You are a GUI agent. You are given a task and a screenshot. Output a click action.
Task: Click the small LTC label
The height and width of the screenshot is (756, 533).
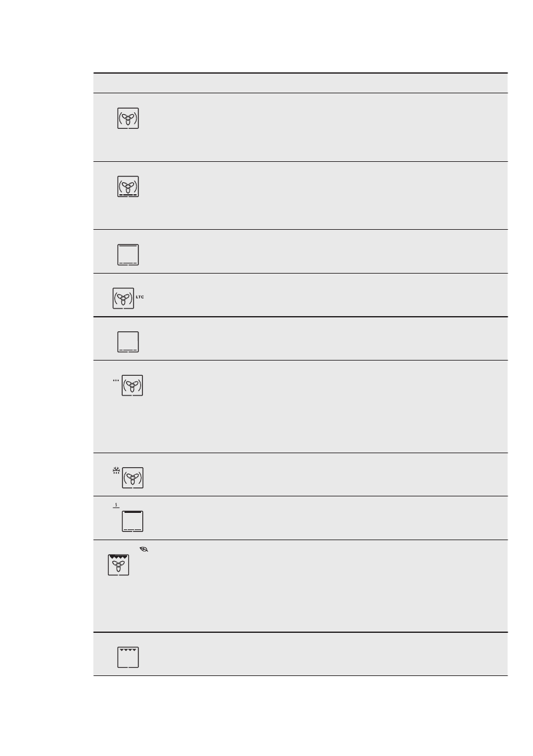(x=142, y=298)
